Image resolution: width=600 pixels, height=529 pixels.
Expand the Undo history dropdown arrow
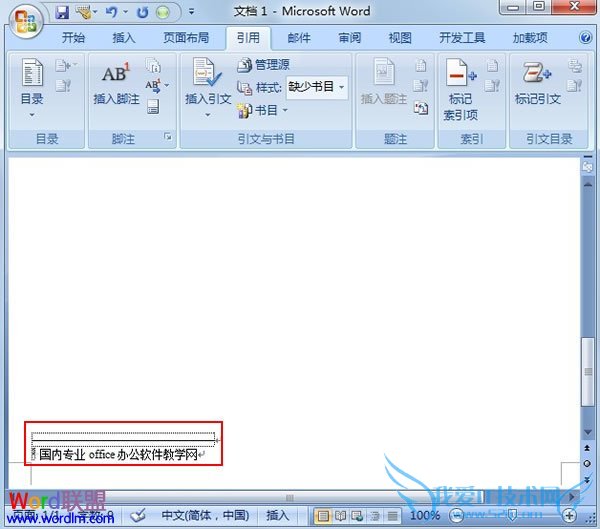click(x=126, y=13)
